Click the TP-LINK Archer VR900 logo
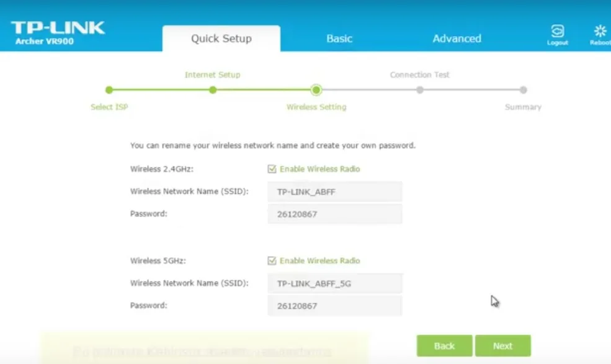611x364 pixels. click(x=58, y=33)
